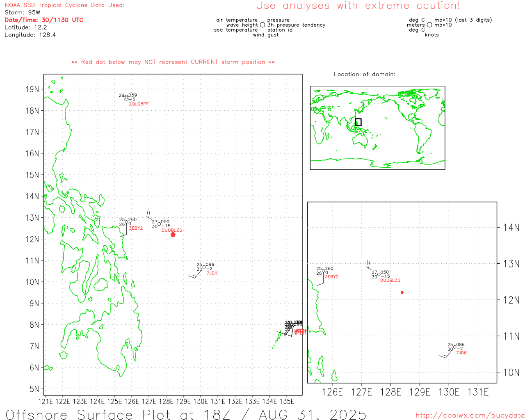The height and width of the screenshot is (420, 525).
Task: Click wind barb above DUUBLZG in inset map
Action: click(x=370, y=265)
